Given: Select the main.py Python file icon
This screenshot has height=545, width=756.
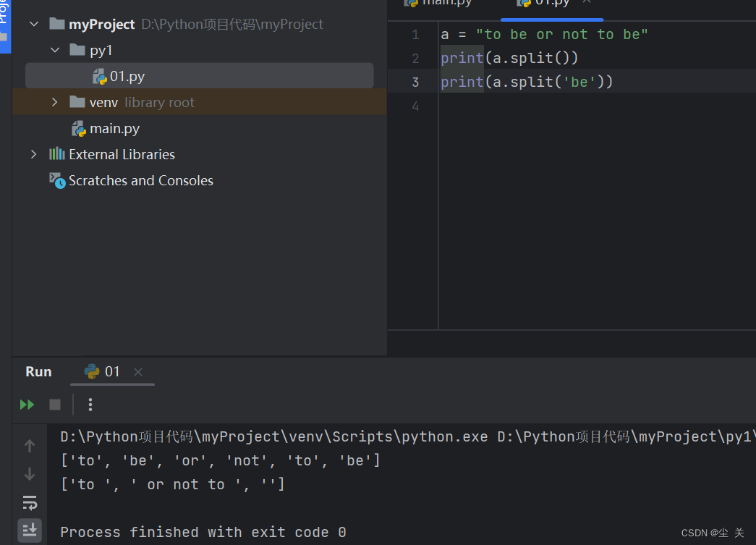Looking at the screenshot, I should [x=79, y=129].
